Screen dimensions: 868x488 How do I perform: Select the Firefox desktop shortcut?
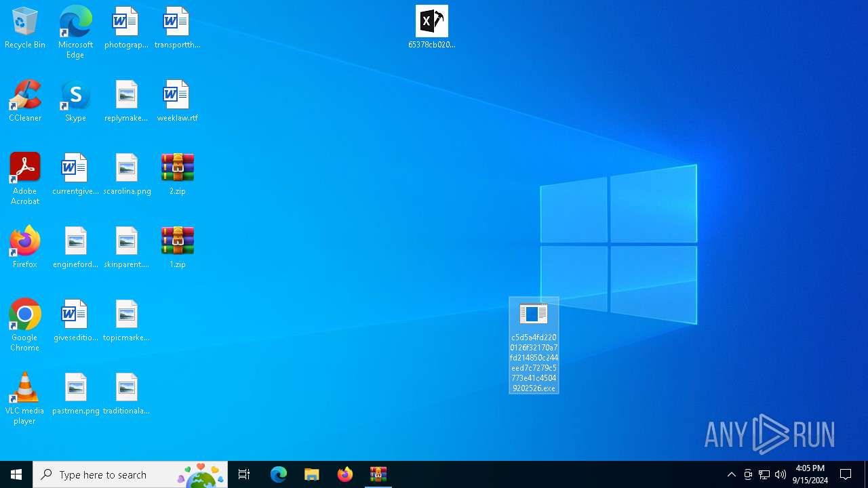pyautogui.click(x=25, y=247)
